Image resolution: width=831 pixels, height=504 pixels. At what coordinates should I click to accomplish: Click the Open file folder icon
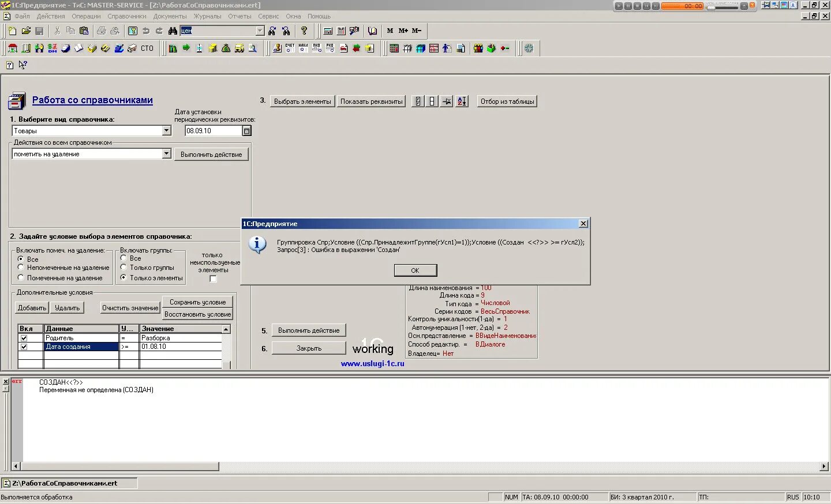[x=26, y=31]
